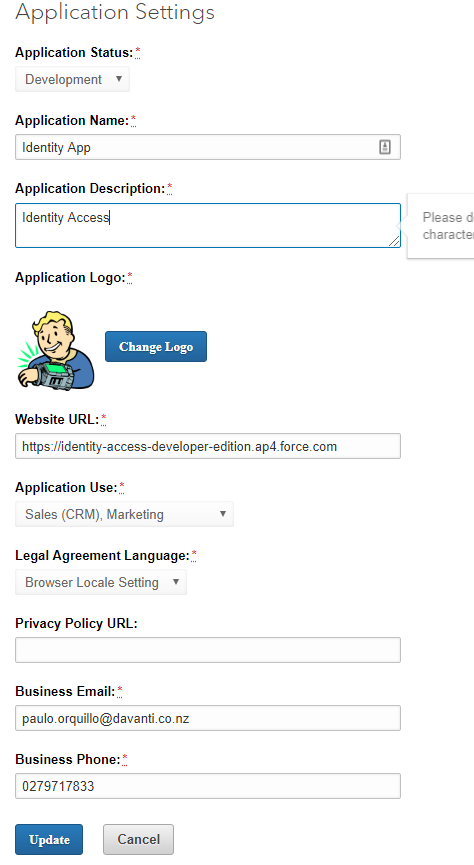474x865 pixels.
Task: Click the Change Logo button
Action: (x=156, y=346)
